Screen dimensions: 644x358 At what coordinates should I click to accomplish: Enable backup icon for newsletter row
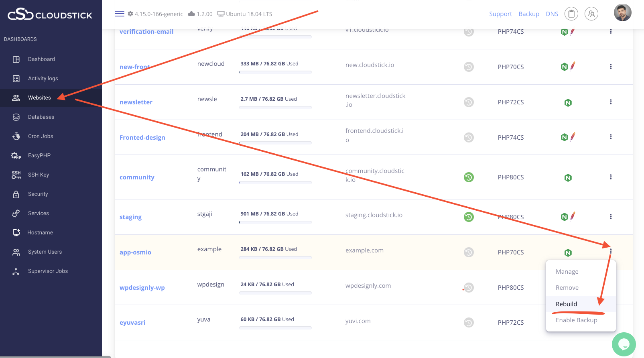point(469,102)
